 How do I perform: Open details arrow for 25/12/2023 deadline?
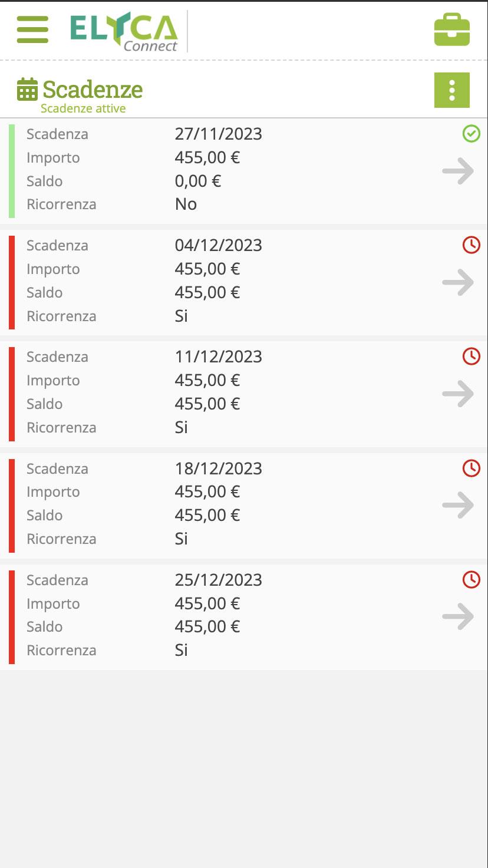point(458,617)
